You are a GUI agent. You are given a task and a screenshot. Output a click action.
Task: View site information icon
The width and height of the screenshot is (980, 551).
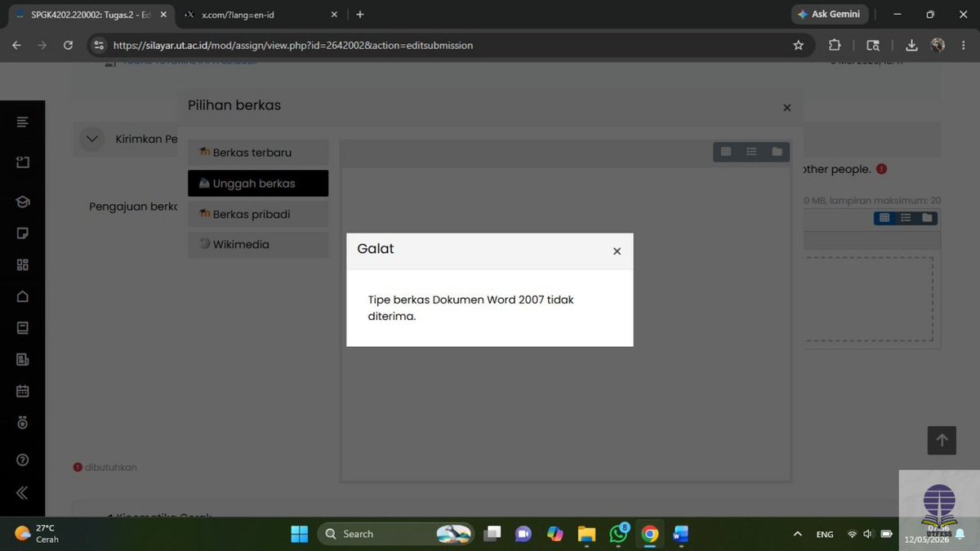(x=99, y=46)
